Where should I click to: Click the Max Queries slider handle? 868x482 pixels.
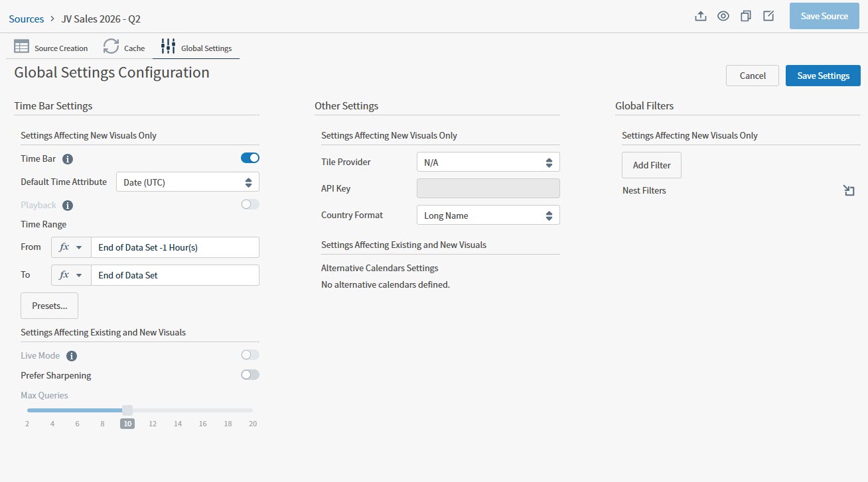(x=127, y=410)
